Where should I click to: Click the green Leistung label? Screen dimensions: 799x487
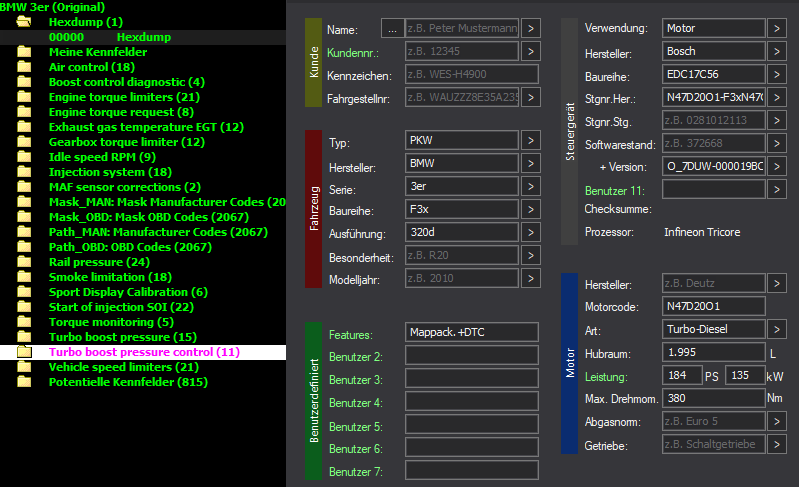pos(606,377)
